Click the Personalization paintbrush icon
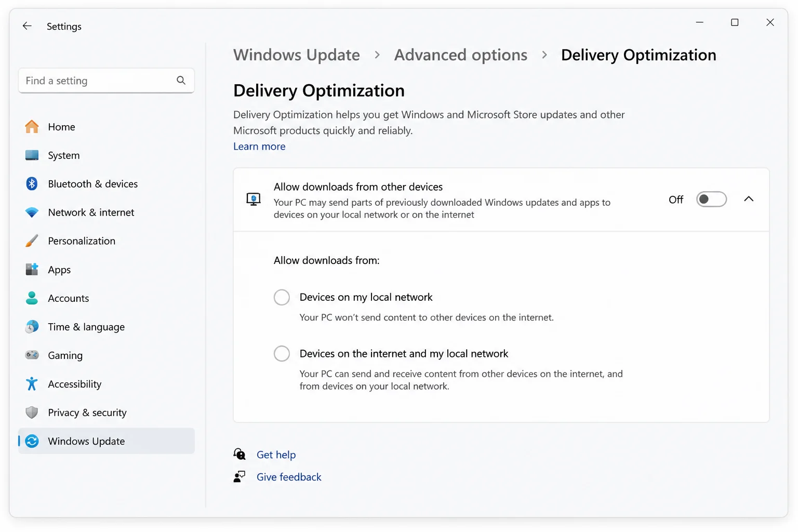The image size is (798, 532). [32, 241]
